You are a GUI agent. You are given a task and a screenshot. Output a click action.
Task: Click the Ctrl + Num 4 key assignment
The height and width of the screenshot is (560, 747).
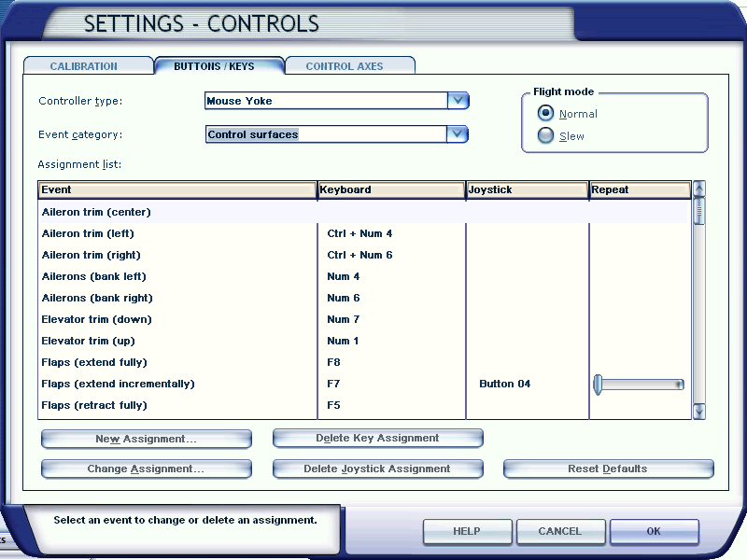click(x=359, y=233)
